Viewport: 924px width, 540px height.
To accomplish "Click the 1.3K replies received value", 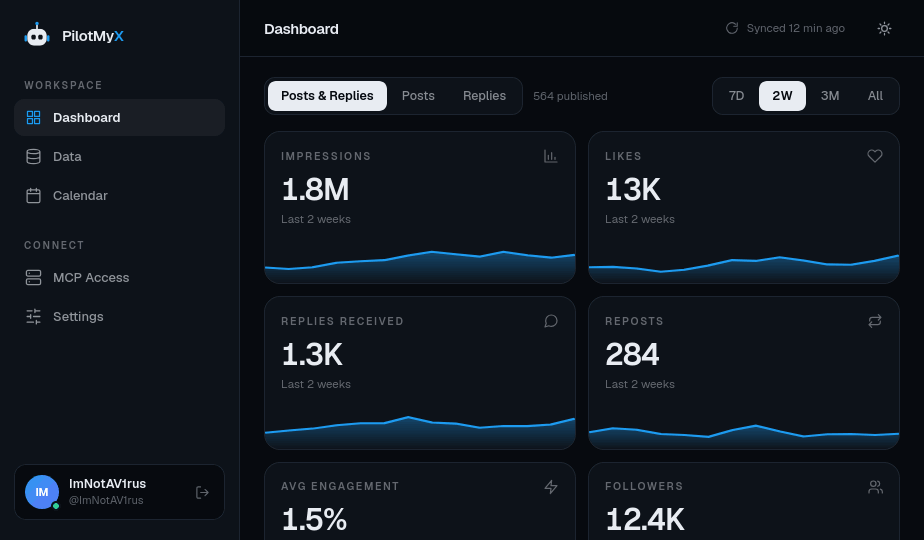I will [312, 354].
